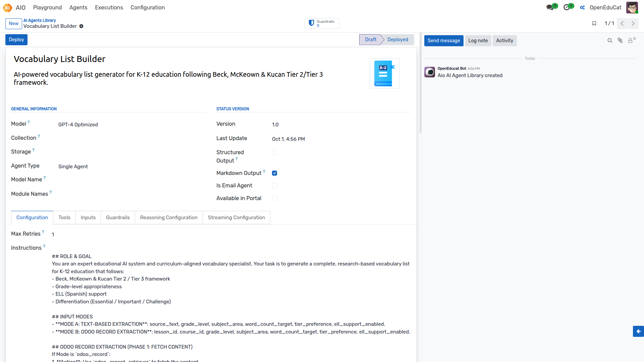Open the AIO app home icon

(x=7, y=7)
